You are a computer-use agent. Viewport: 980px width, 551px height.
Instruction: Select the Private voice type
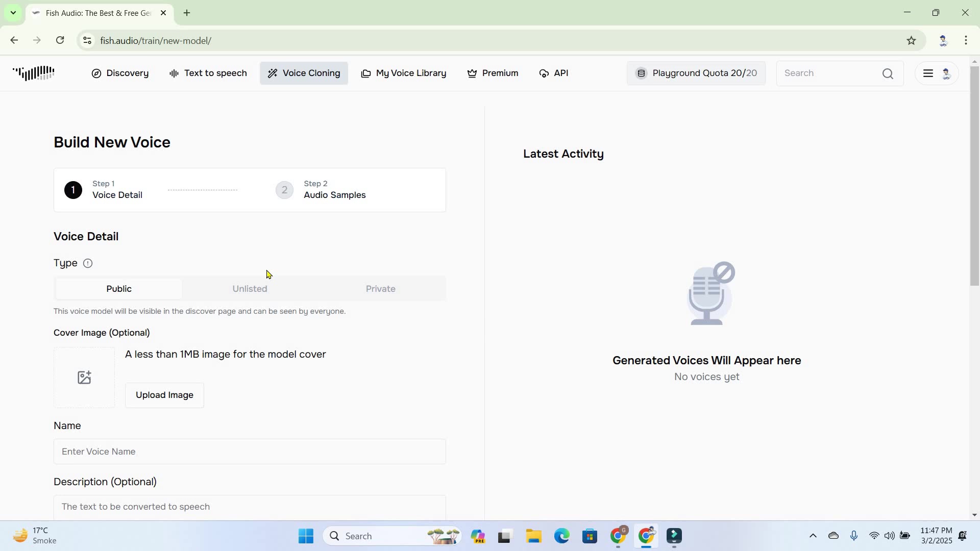point(380,289)
